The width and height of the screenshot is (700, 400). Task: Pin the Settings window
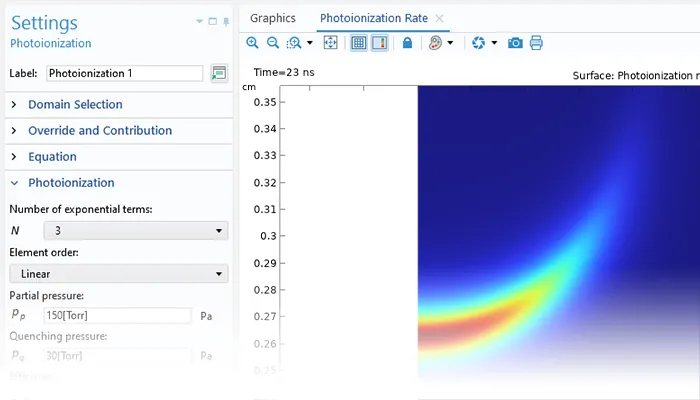click(225, 21)
